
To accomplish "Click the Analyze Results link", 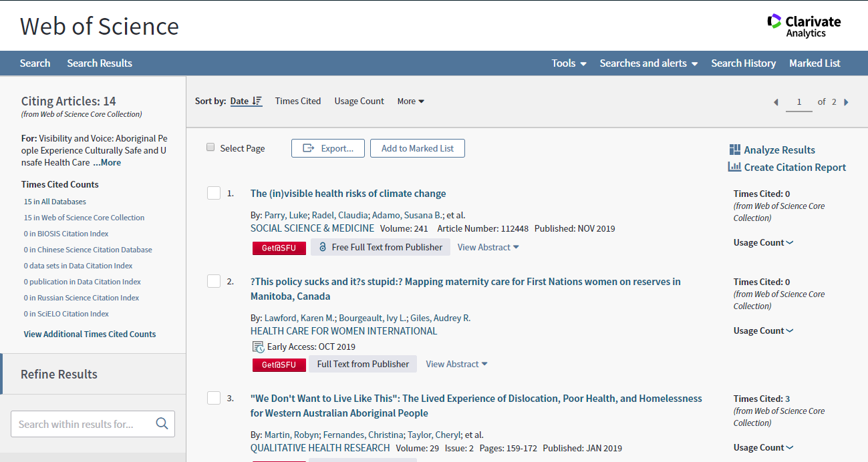I will [779, 150].
